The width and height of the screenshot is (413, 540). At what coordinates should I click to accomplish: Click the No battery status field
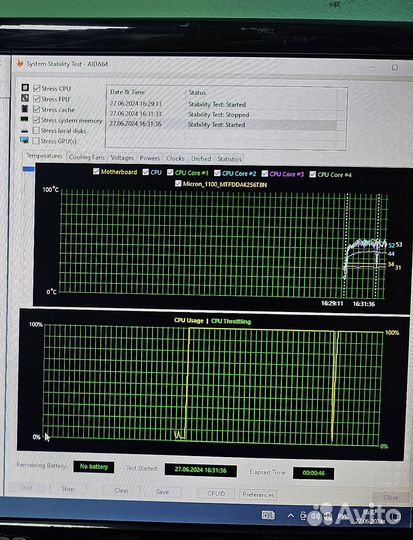[94, 467]
